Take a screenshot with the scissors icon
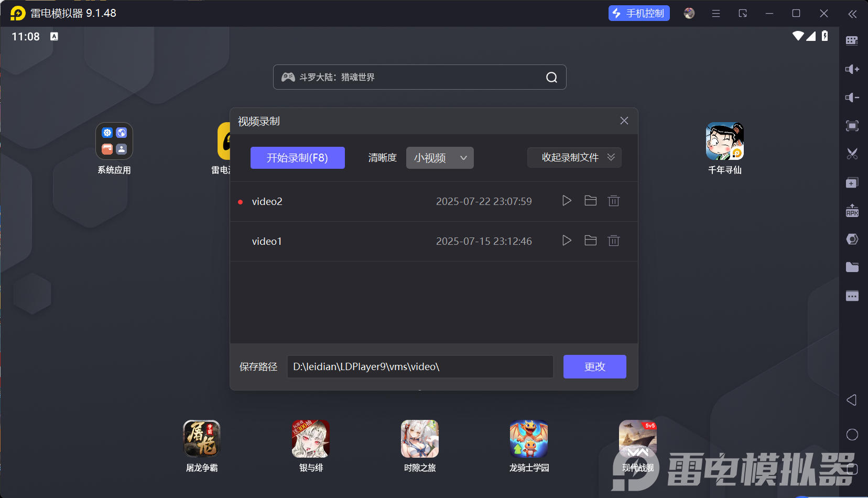The width and height of the screenshot is (868, 498). (852, 154)
